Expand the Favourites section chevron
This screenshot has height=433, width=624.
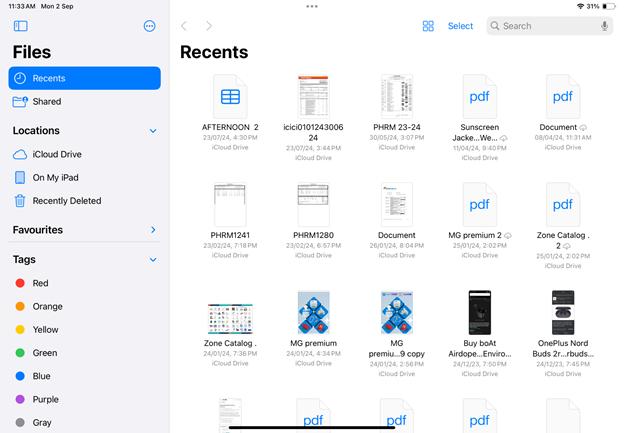click(x=153, y=230)
